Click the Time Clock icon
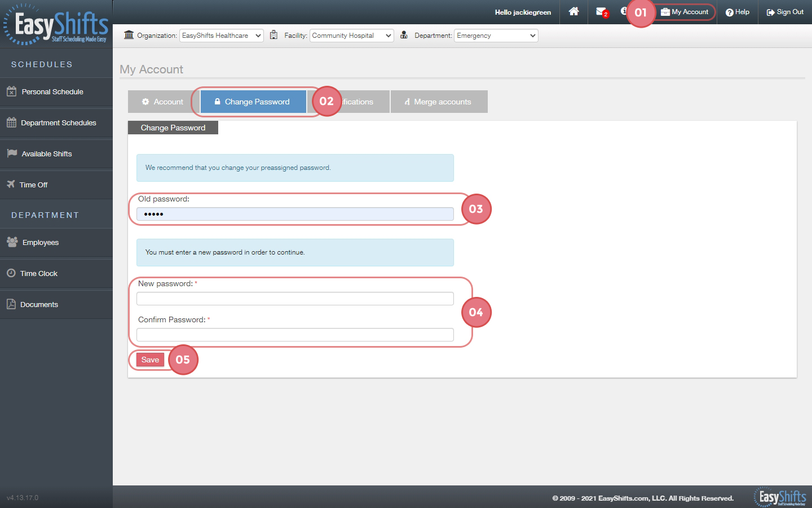 (11, 273)
